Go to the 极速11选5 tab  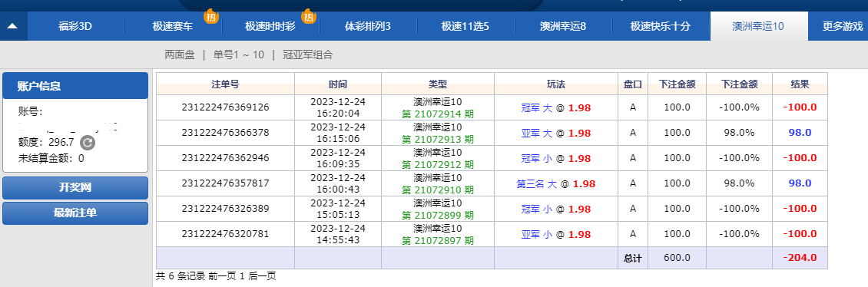tap(465, 26)
